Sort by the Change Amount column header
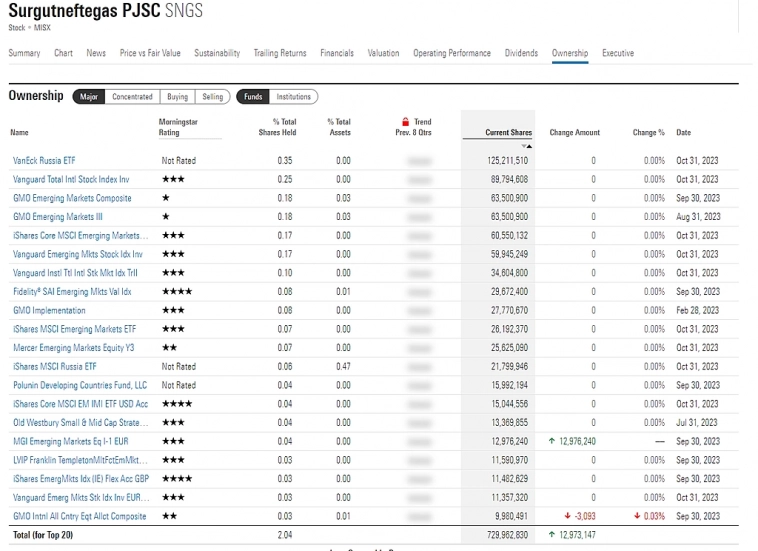 pos(574,132)
